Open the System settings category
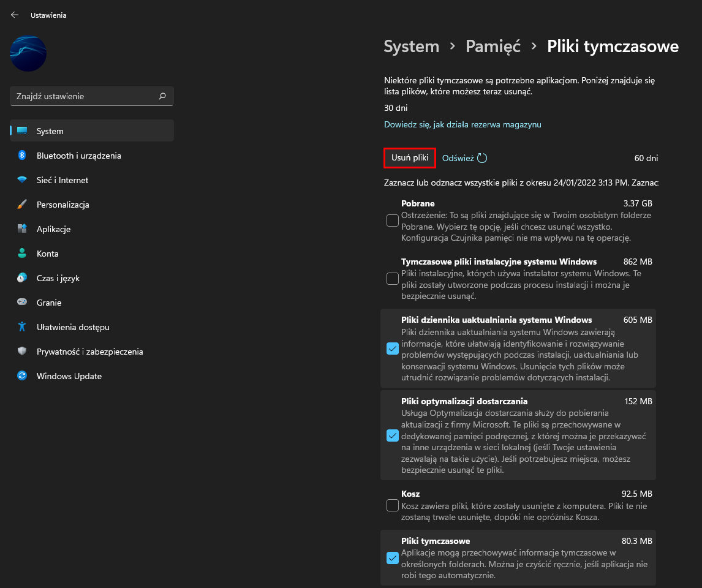 click(92, 130)
